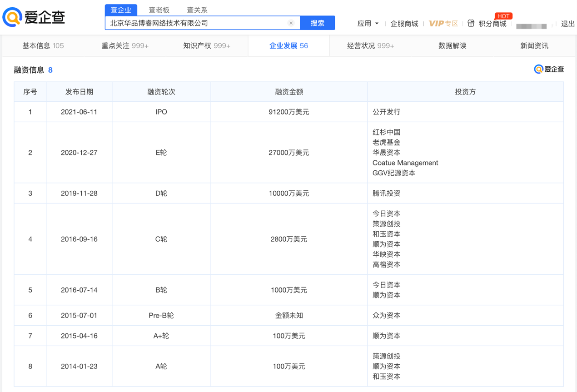This screenshot has height=392, width=577.
Task: Click the IPO round cell
Action: (161, 112)
